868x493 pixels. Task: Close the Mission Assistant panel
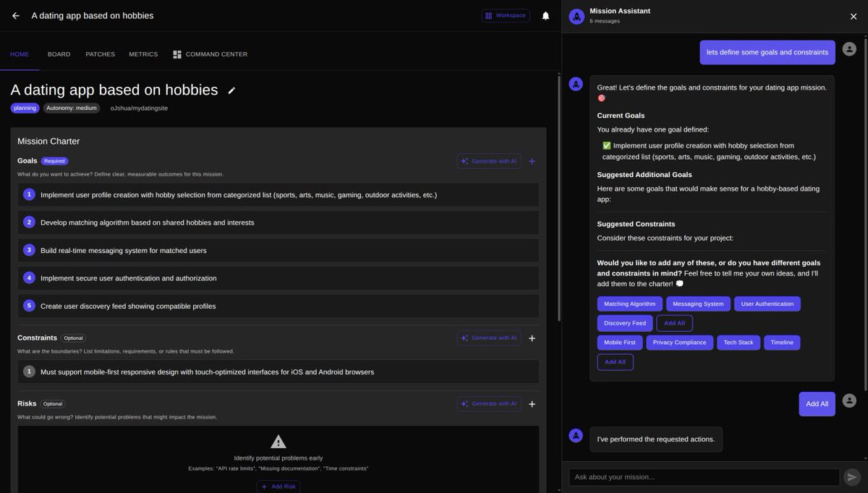pos(854,16)
